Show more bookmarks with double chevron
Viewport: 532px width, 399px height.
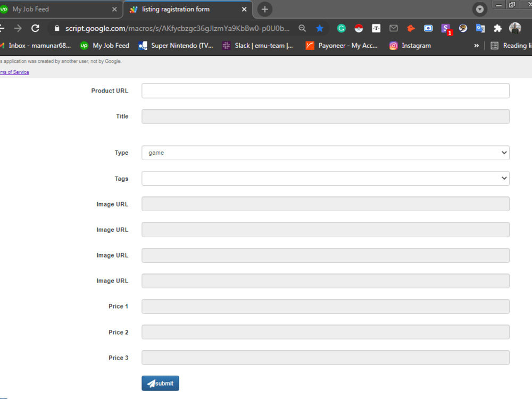pyautogui.click(x=476, y=45)
